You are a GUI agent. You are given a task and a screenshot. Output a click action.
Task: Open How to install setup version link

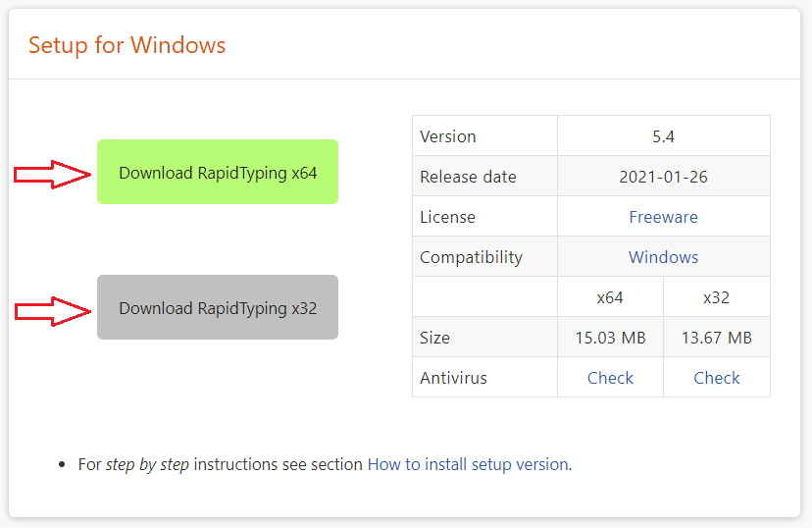coord(468,464)
